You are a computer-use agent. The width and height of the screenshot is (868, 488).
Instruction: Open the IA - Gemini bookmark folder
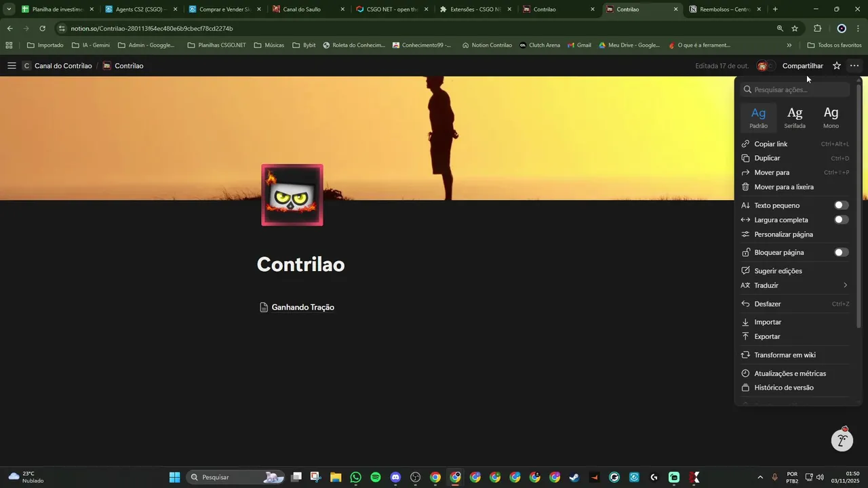[x=90, y=45]
